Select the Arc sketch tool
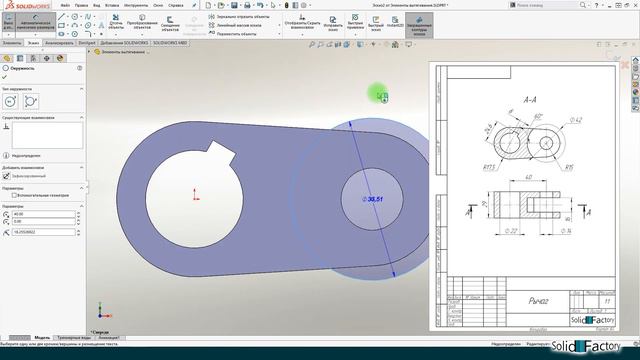The width and height of the screenshot is (640, 360). tap(75, 25)
